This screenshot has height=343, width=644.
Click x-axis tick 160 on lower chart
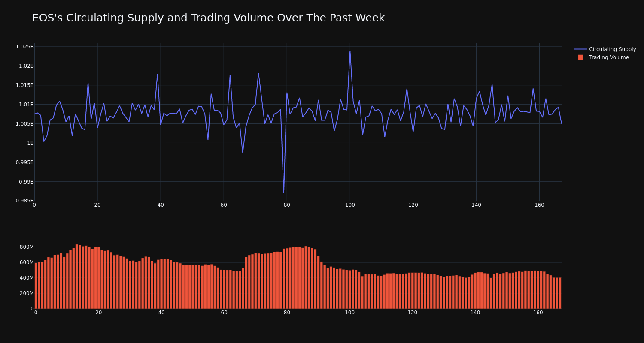click(538, 313)
